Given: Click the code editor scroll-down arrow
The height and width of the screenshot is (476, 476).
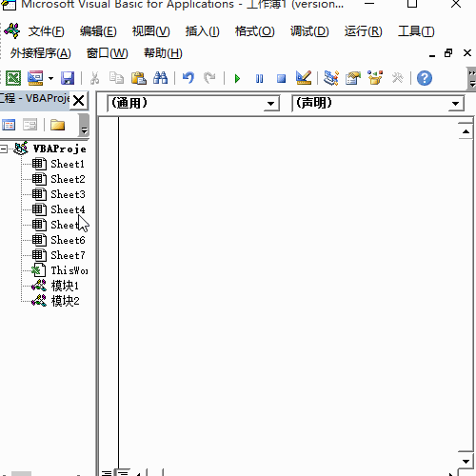Looking at the screenshot, I should pos(466,462).
